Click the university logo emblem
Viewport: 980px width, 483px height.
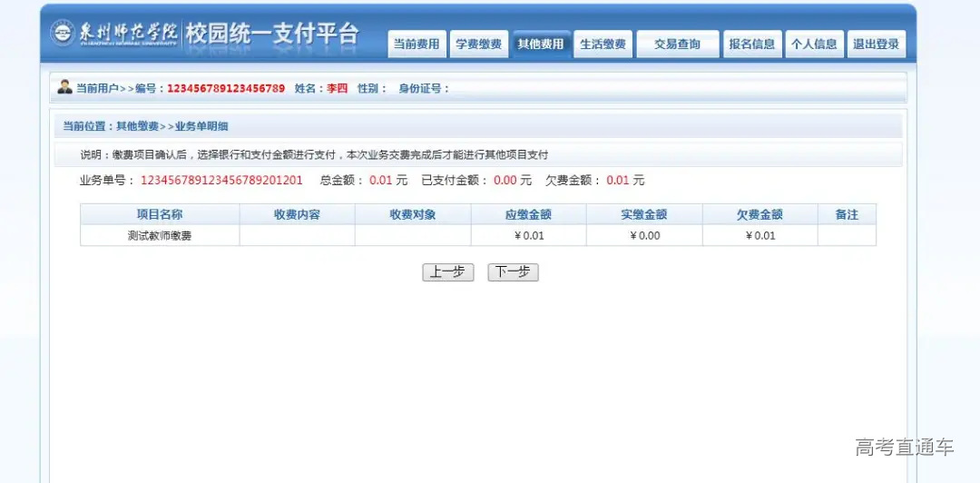click(x=62, y=34)
